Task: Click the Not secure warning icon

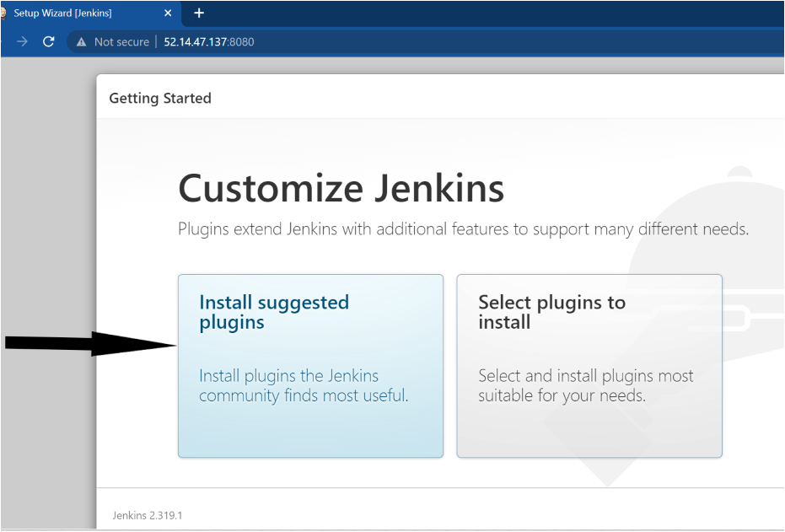Action: coord(81,42)
